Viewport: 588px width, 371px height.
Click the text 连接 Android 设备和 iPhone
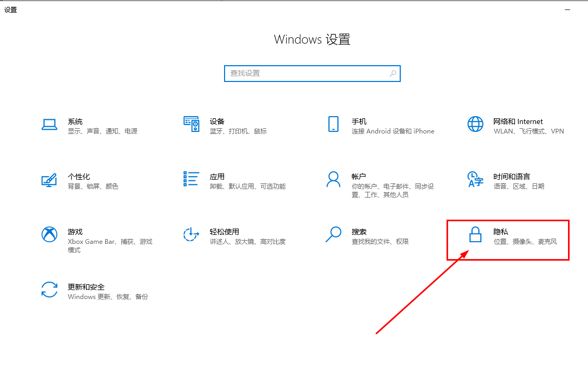(x=393, y=131)
